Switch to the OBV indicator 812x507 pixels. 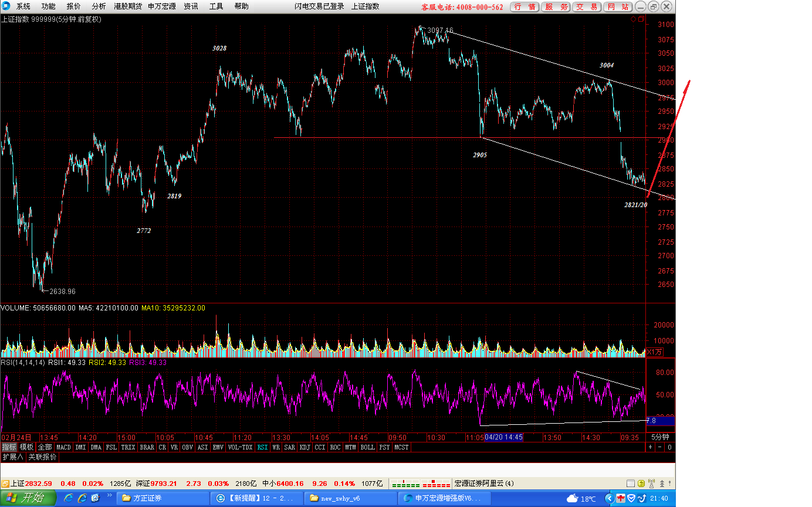pos(187,447)
